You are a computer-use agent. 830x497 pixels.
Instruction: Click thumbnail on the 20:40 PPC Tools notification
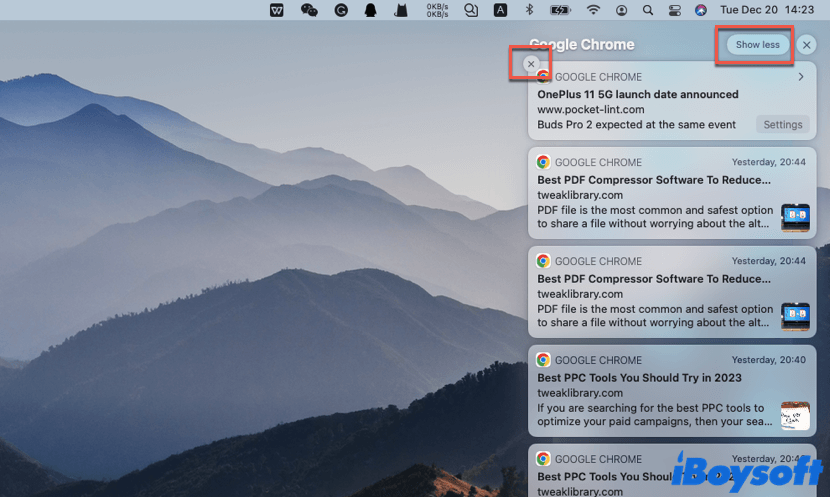coord(795,415)
